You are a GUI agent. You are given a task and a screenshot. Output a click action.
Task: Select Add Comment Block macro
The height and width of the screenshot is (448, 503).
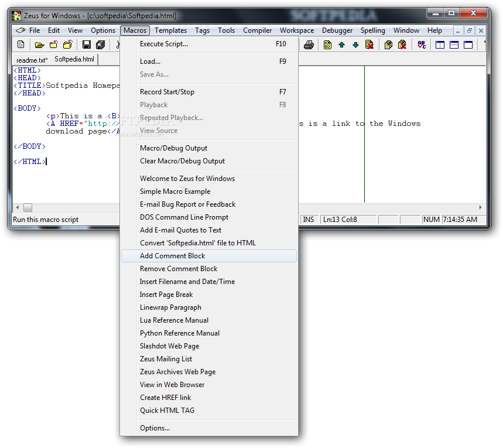pos(209,256)
